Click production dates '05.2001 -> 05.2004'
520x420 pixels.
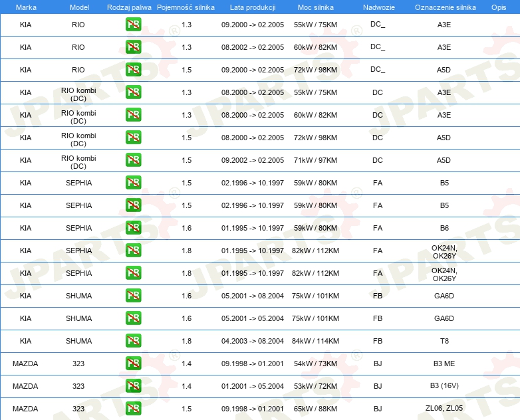(x=253, y=318)
